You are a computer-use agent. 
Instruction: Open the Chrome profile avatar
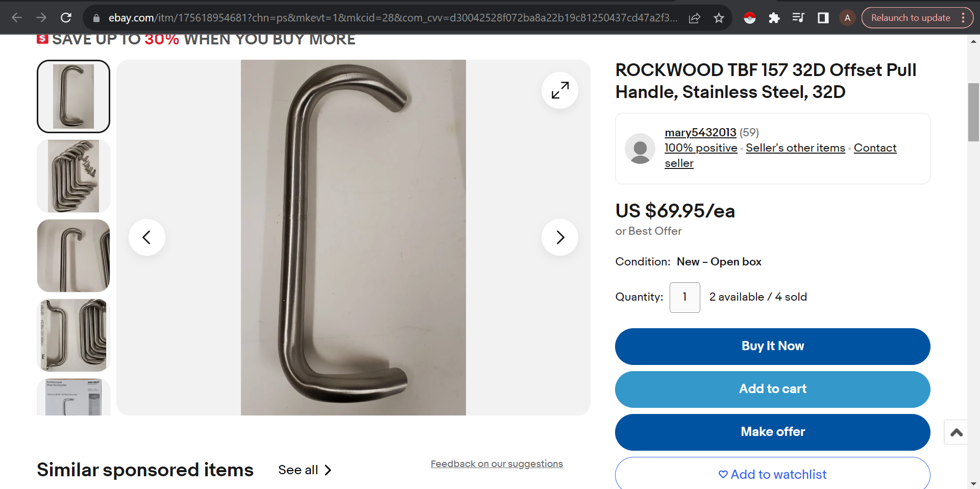[847, 18]
